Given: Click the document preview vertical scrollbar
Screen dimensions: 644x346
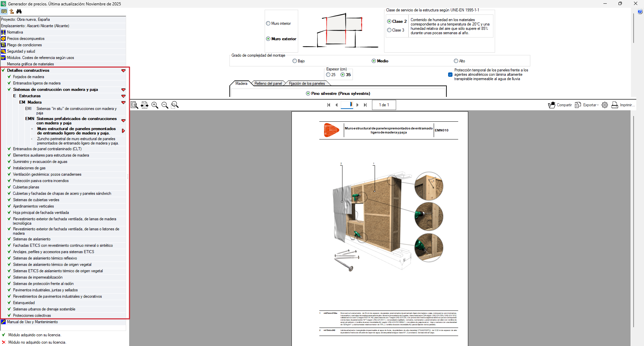Looking at the screenshot, I should pyautogui.click(x=633, y=221).
